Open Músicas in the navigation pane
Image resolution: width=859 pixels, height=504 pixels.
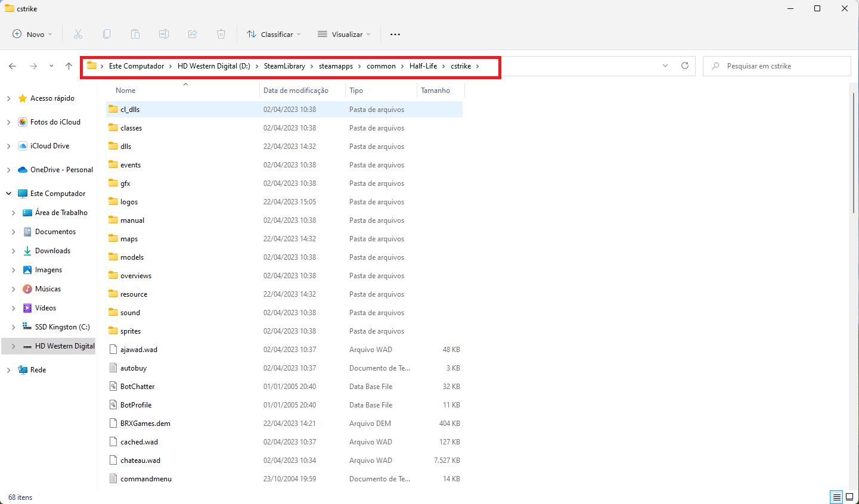[x=48, y=289]
